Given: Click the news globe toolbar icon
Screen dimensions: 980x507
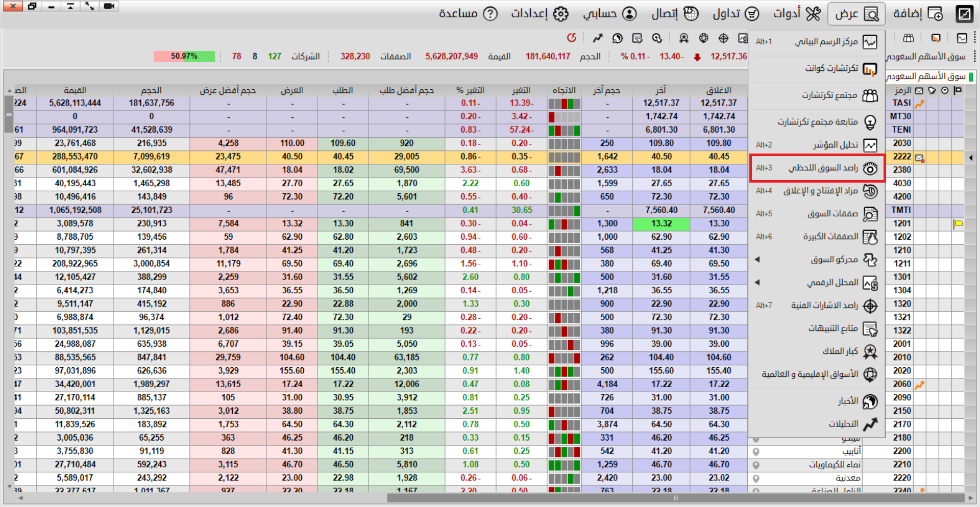Looking at the screenshot, I should [618, 38].
